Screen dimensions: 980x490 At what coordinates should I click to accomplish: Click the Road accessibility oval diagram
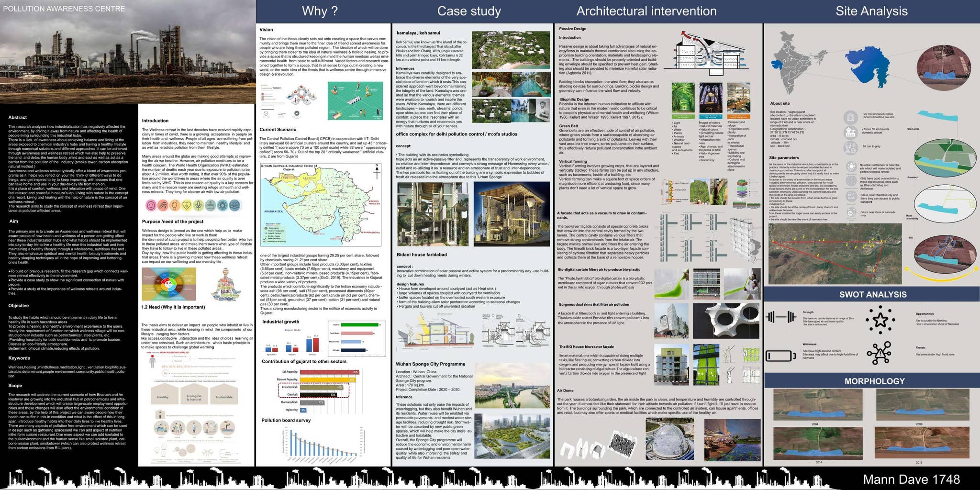(x=945, y=204)
